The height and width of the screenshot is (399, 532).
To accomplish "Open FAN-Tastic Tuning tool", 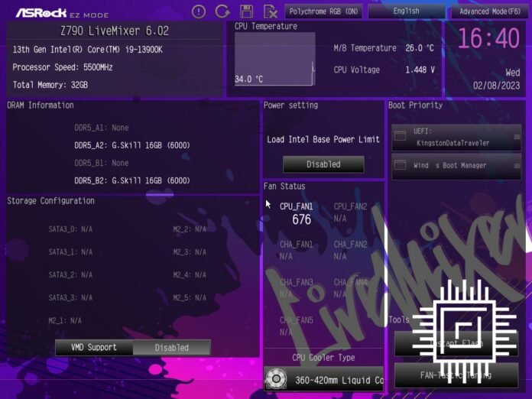I will click(456, 375).
